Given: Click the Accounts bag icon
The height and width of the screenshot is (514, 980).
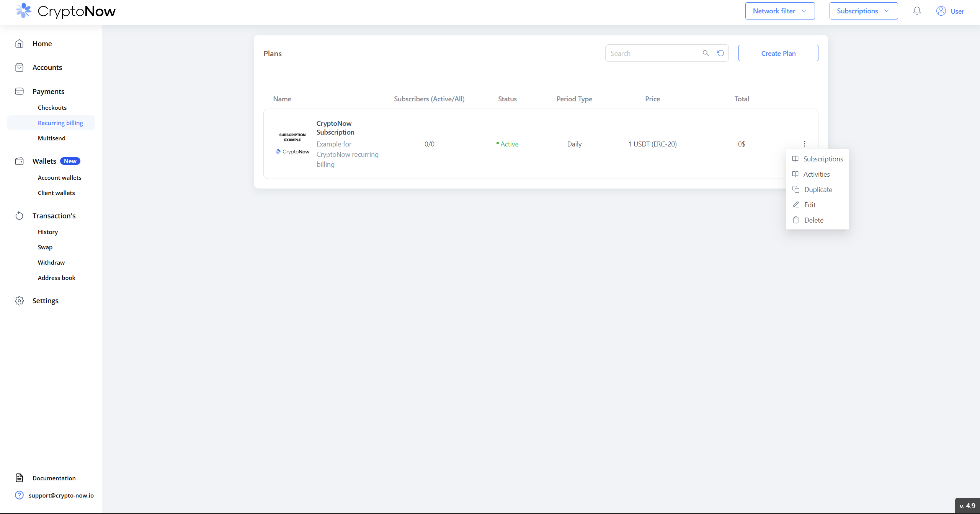Looking at the screenshot, I should 20,67.
